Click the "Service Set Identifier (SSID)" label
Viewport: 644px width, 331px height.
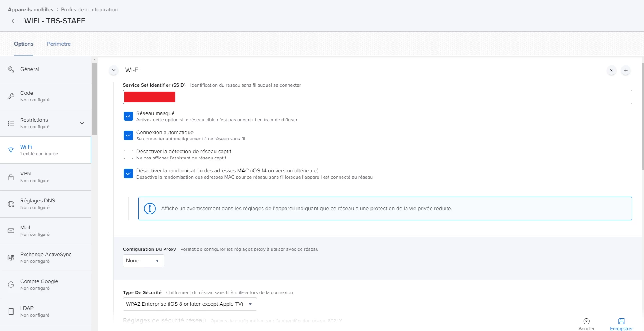point(154,85)
